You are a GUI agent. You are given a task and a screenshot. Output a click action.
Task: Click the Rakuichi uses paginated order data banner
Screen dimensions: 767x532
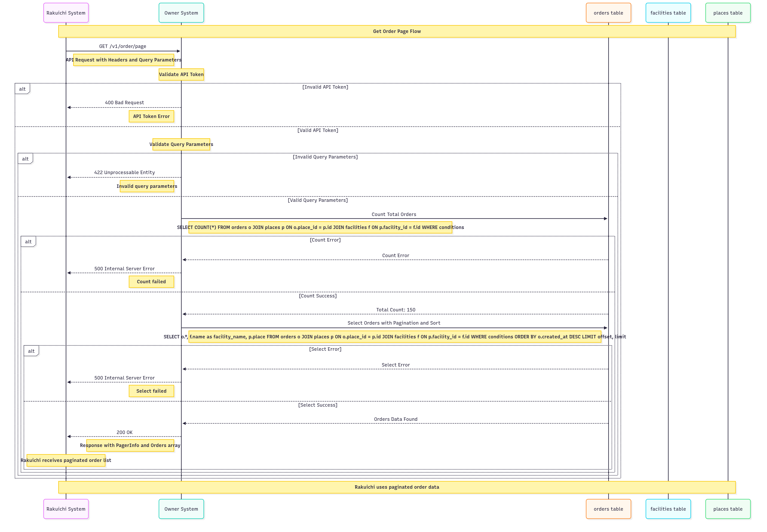coord(396,487)
